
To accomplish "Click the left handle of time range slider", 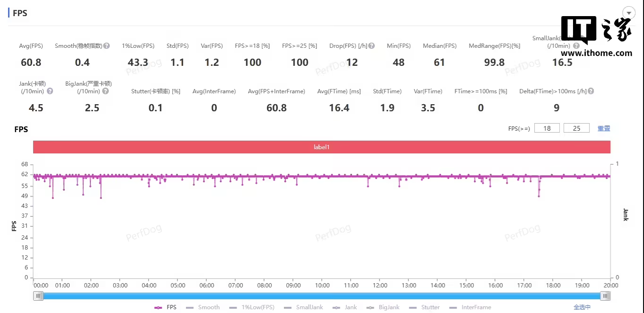I will tap(39, 296).
